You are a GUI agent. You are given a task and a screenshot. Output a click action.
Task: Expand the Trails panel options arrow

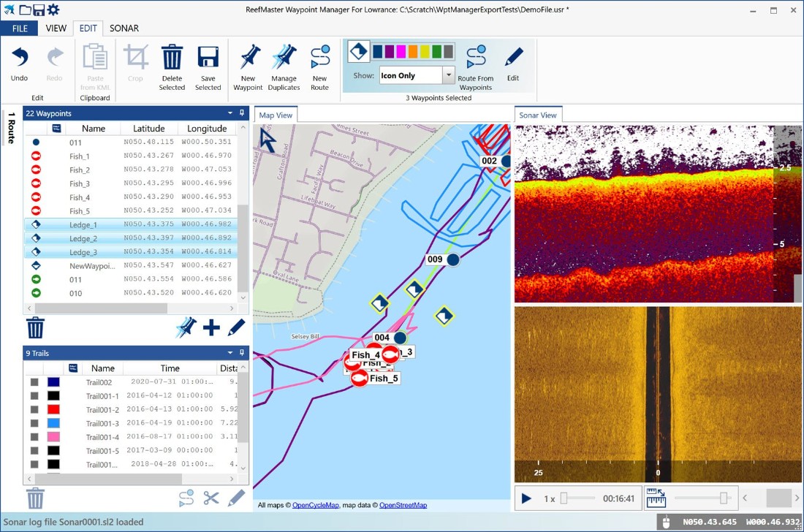[x=231, y=353]
